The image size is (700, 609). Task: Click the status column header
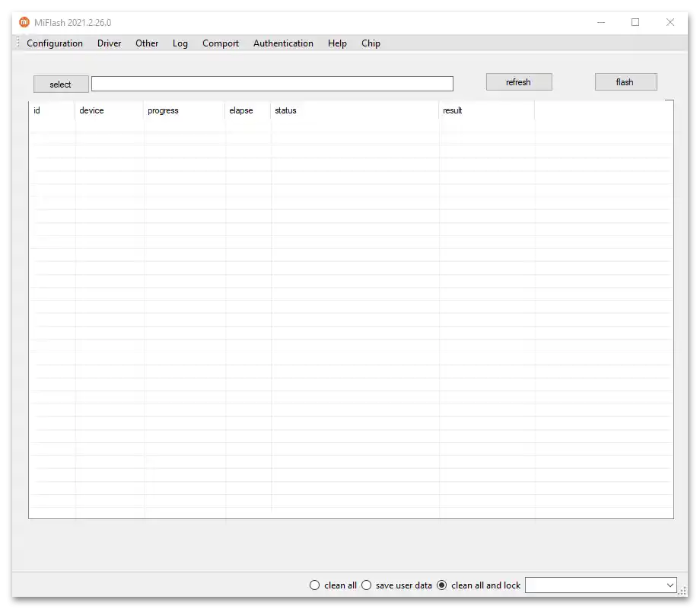[x=355, y=110]
